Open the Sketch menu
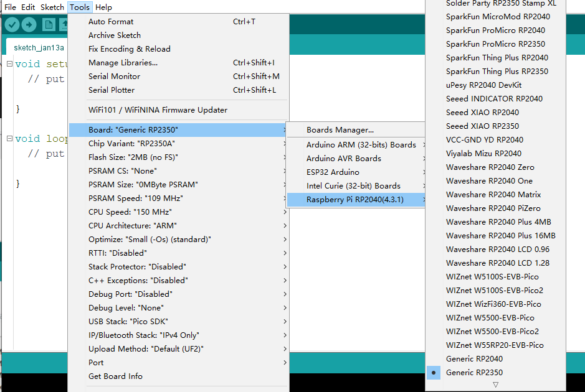This screenshot has height=392, width=585. tap(52, 7)
